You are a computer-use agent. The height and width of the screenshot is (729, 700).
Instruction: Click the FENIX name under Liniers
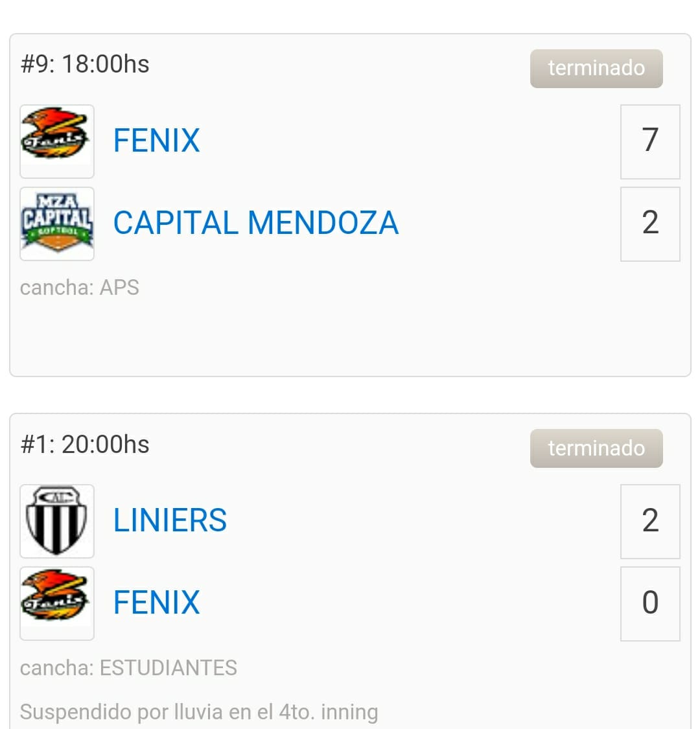(156, 603)
